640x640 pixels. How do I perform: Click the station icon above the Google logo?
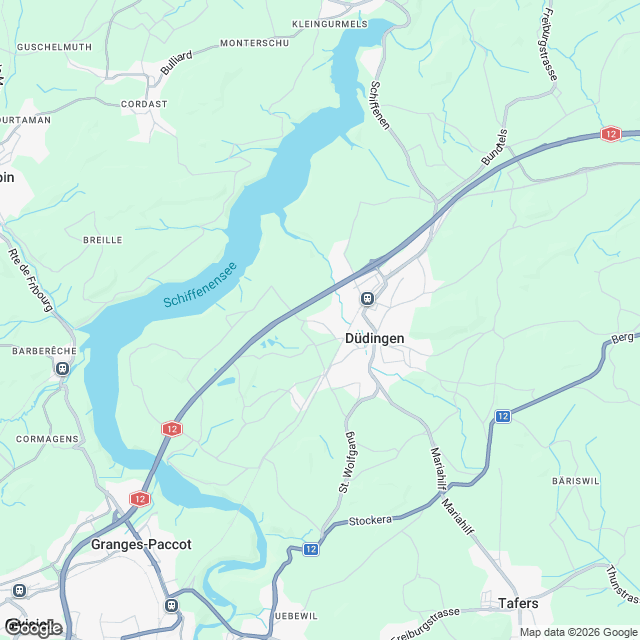(19, 590)
